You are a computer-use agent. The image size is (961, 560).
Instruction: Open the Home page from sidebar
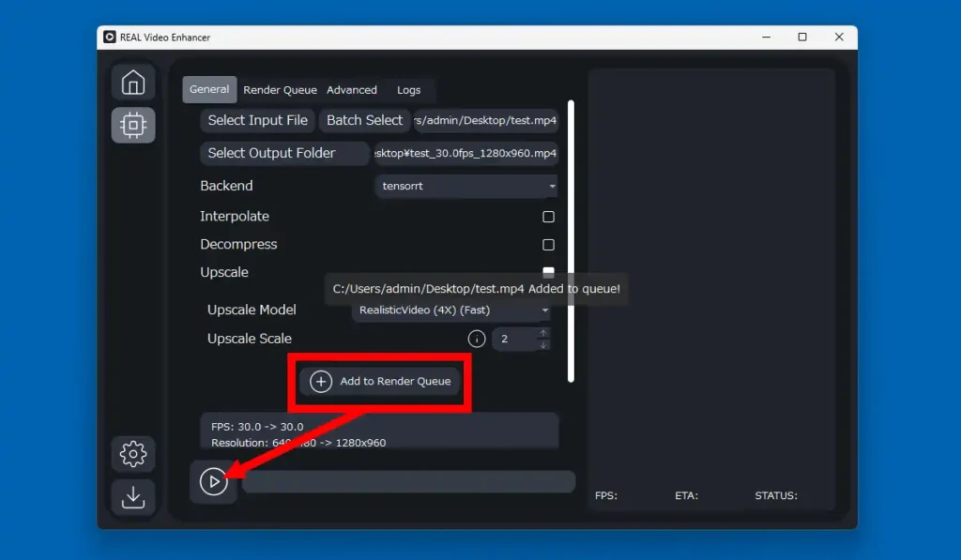point(133,83)
